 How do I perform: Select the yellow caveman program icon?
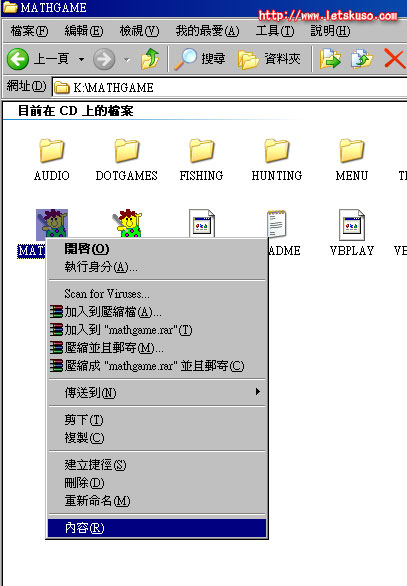(x=127, y=223)
